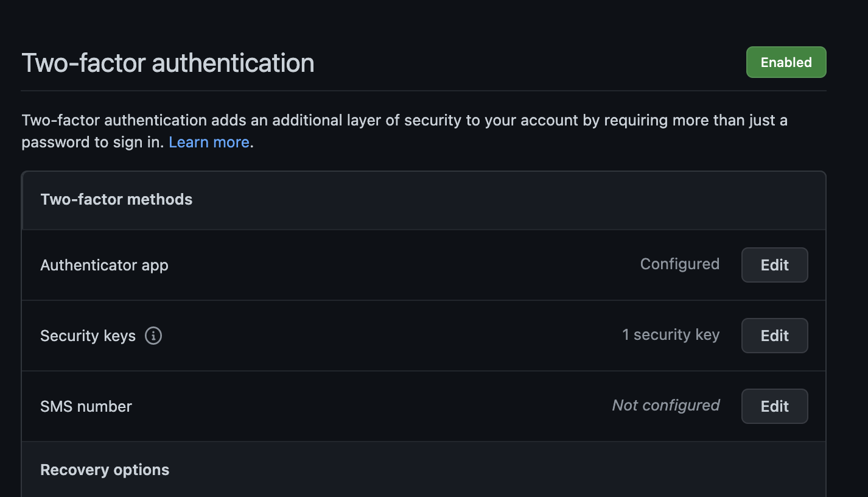Click the description line starting "Two-factor authentication adds"
This screenshot has width=868, height=497.
pyautogui.click(x=404, y=120)
